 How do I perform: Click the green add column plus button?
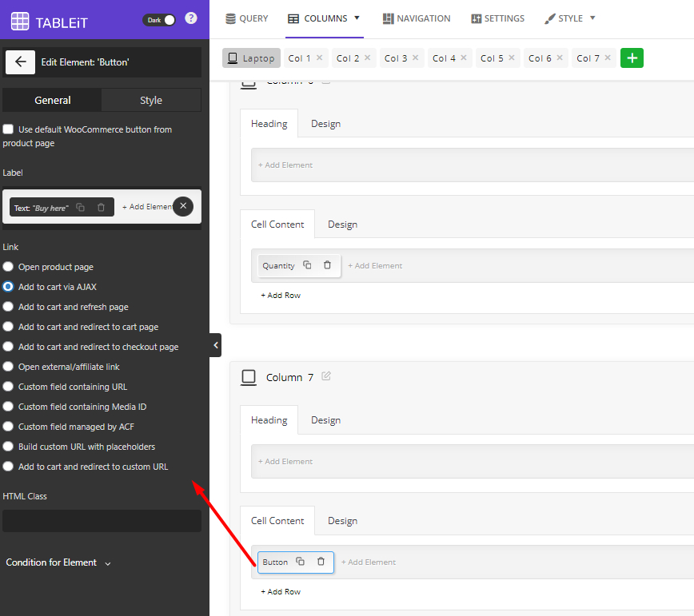(632, 58)
